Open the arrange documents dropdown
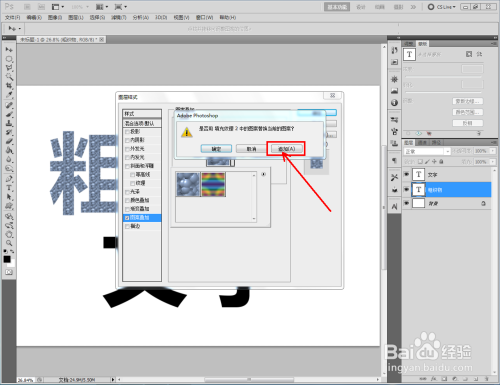The height and width of the screenshot is (385, 500). coord(102,7)
